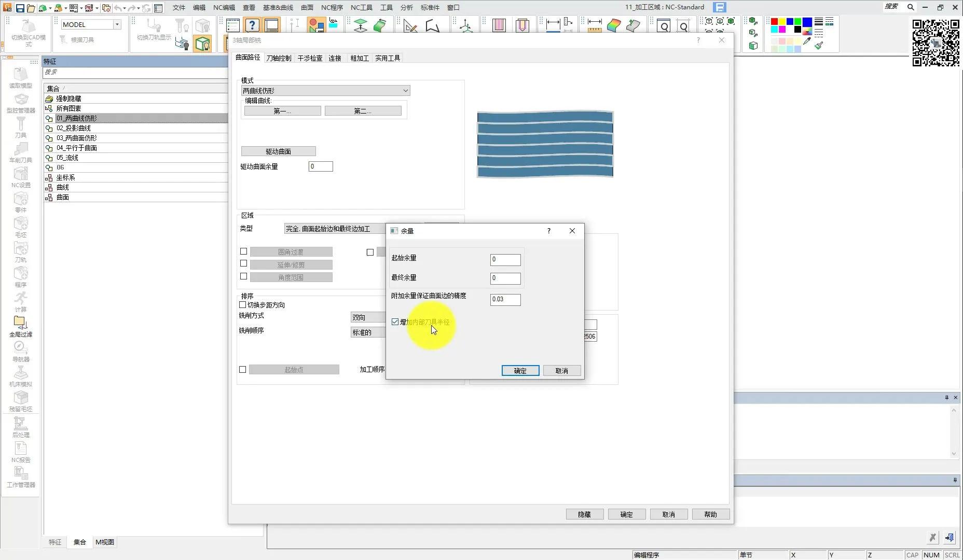This screenshot has height=560, width=963.
Task: Open the NC程序 menu
Action: [332, 7]
